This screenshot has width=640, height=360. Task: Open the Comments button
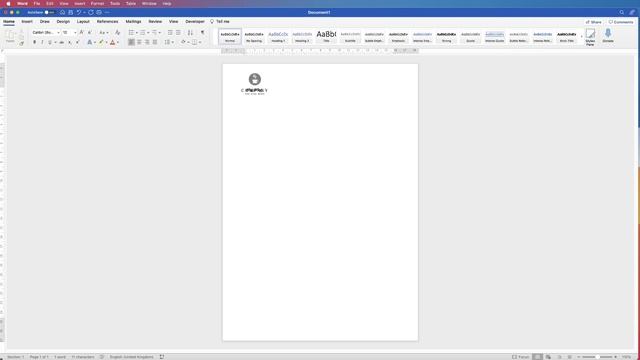pos(621,22)
